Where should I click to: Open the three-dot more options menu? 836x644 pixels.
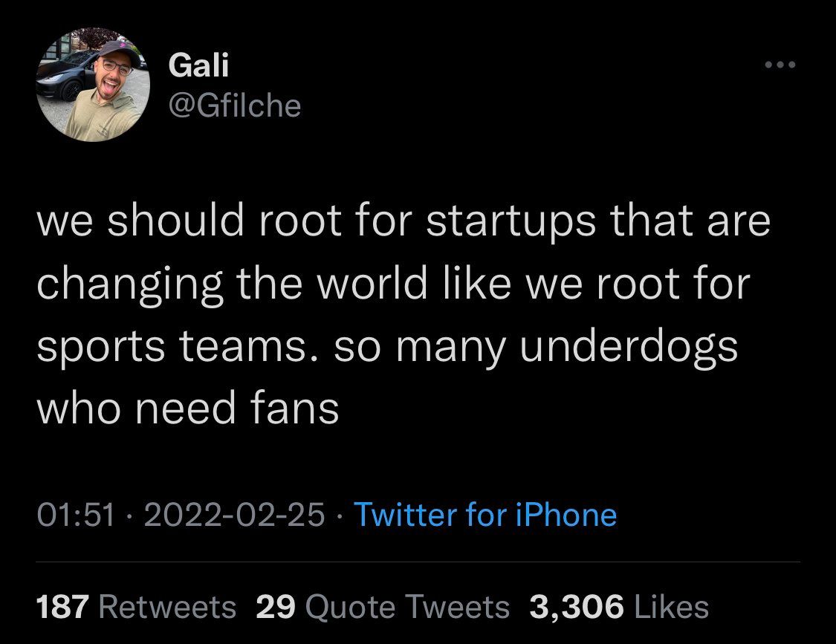(x=780, y=65)
